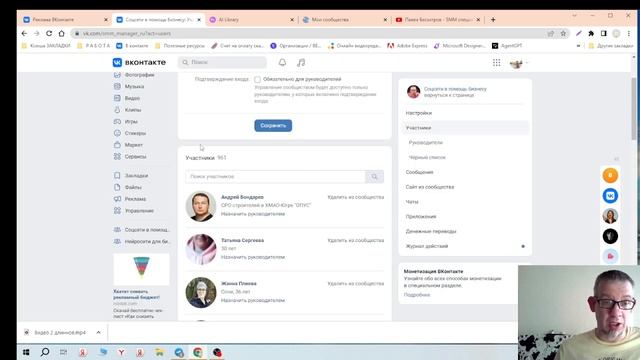The image size is (640, 360).
Task: Open AgentGPT bookmark
Action: coord(507,46)
